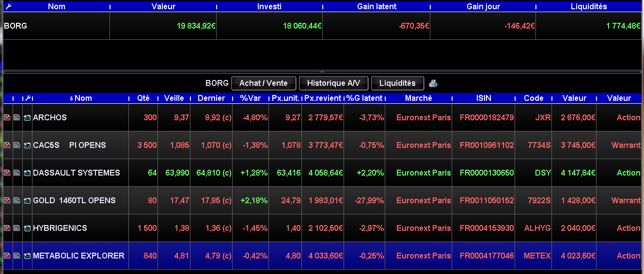The image size is (644, 274).
Task: Sort positions by the Dernier column header
Action: [x=211, y=98]
